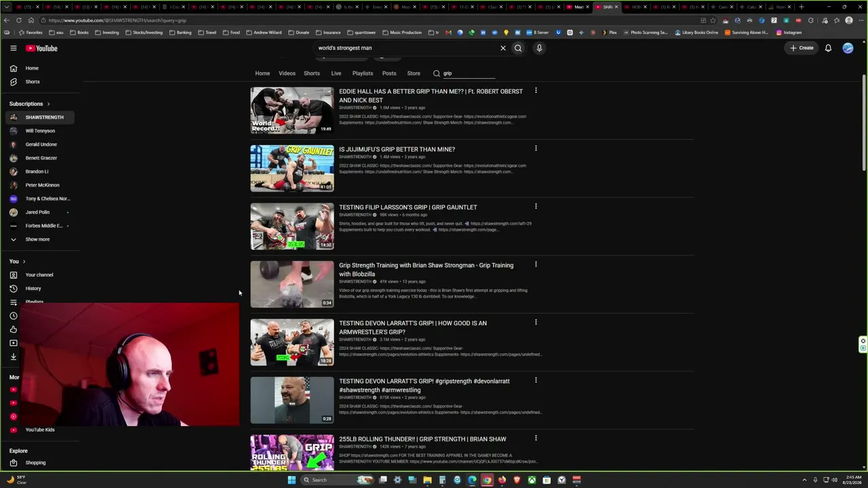Switch to the channel Posts tab
The image size is (868, 488).
coord(389,73)
